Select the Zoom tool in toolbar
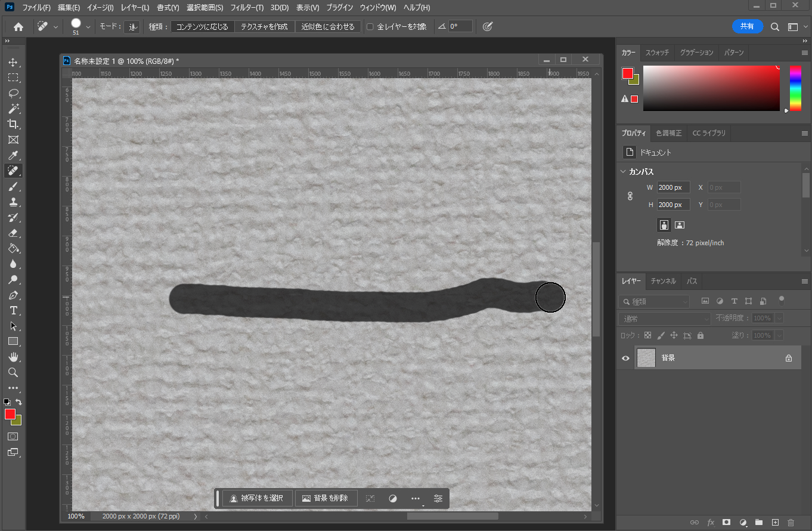Image resolution: width=812 pixels, height=531 pixels. click(13, 372)
